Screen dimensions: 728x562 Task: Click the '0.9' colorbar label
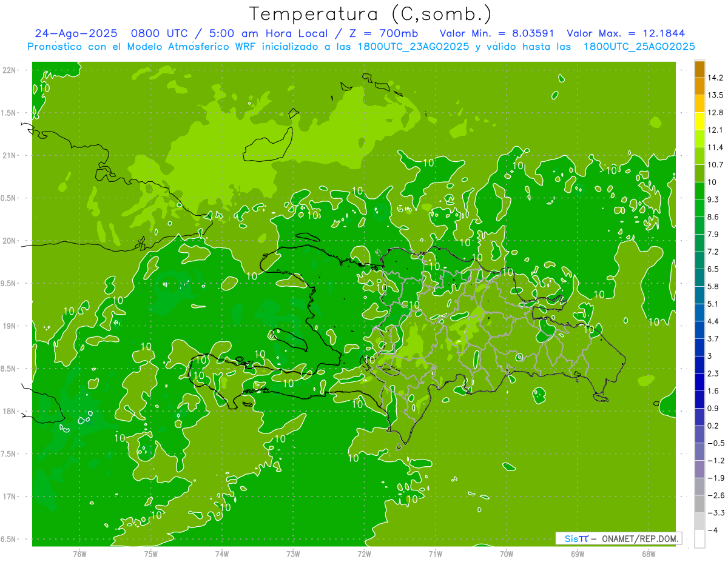(x=713, y=408)
